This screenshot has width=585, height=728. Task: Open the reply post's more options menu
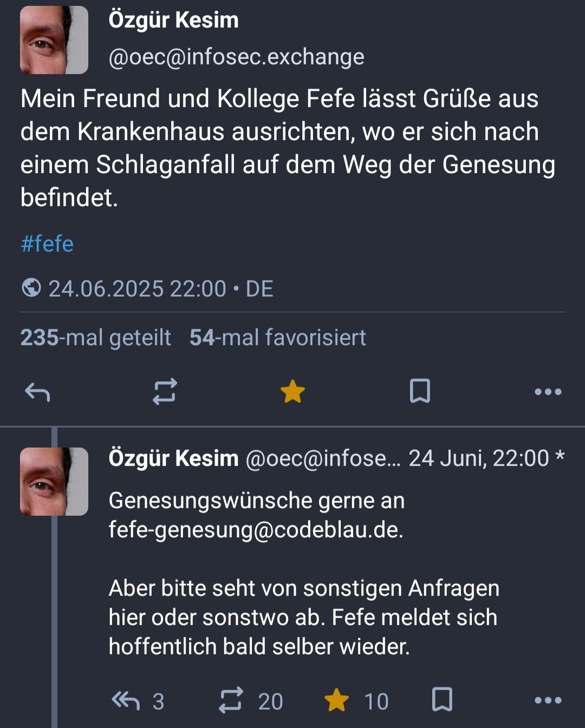(x=548, y=700)
